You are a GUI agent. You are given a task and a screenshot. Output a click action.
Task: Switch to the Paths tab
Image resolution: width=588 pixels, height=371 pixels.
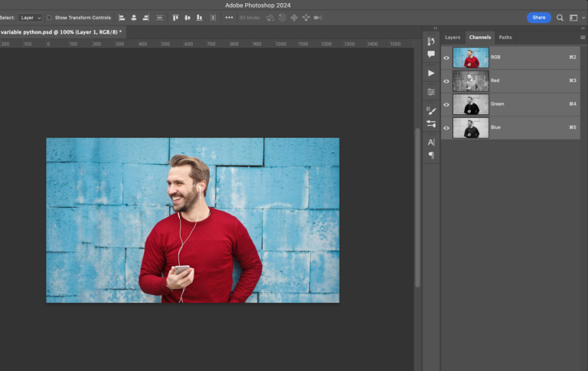[505, 37]
